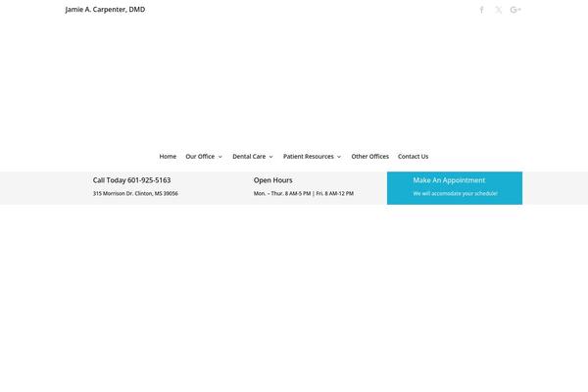
Task: Open the Patient Resources menu item
Action: (x=309, y=157)
